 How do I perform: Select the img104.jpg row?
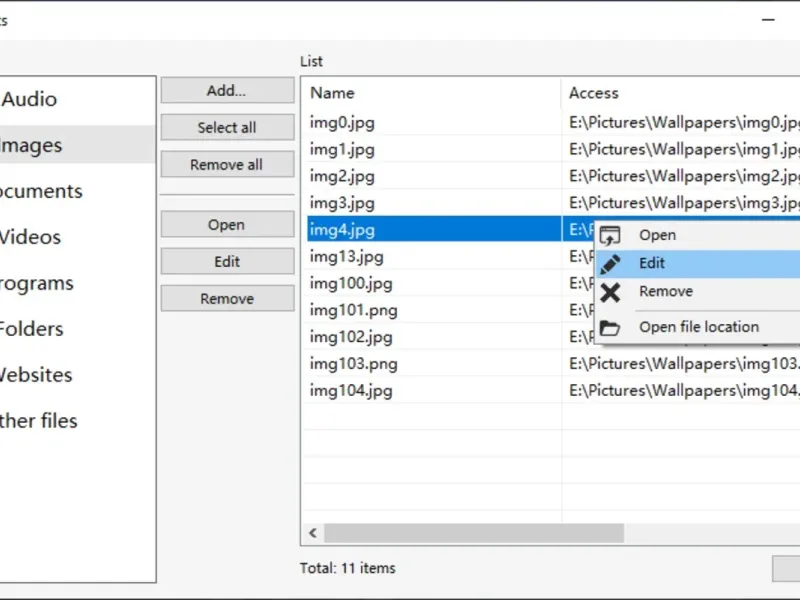(x=553, y=390)
